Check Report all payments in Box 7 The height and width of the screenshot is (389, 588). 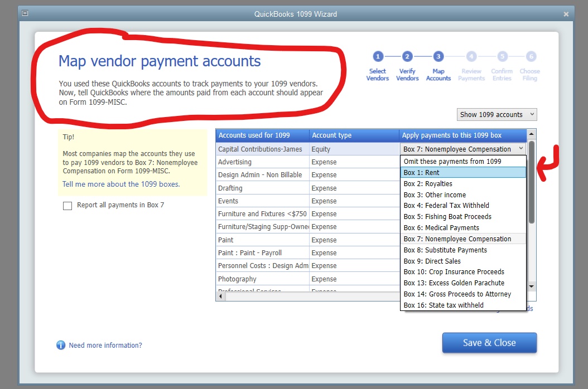(x=68, y=206)
